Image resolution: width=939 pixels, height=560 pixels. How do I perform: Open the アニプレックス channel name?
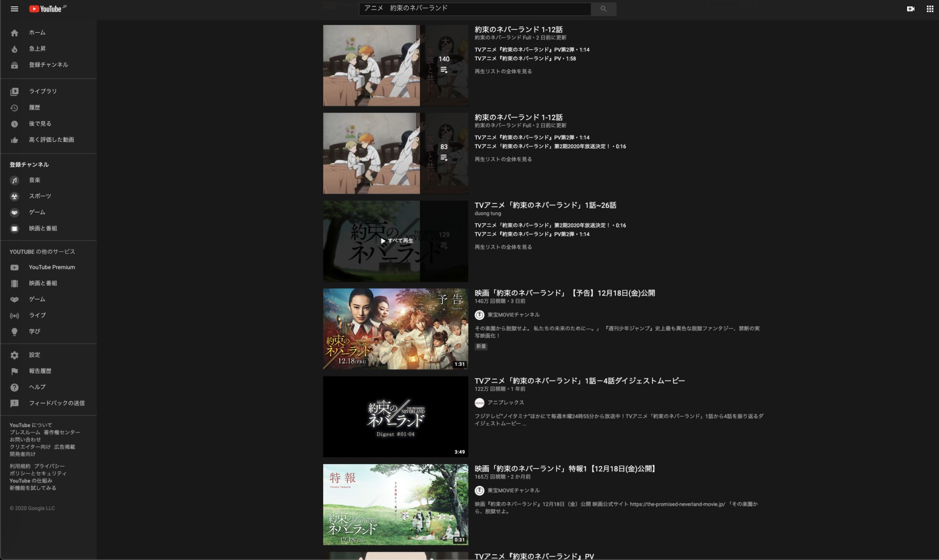[506, 403]
